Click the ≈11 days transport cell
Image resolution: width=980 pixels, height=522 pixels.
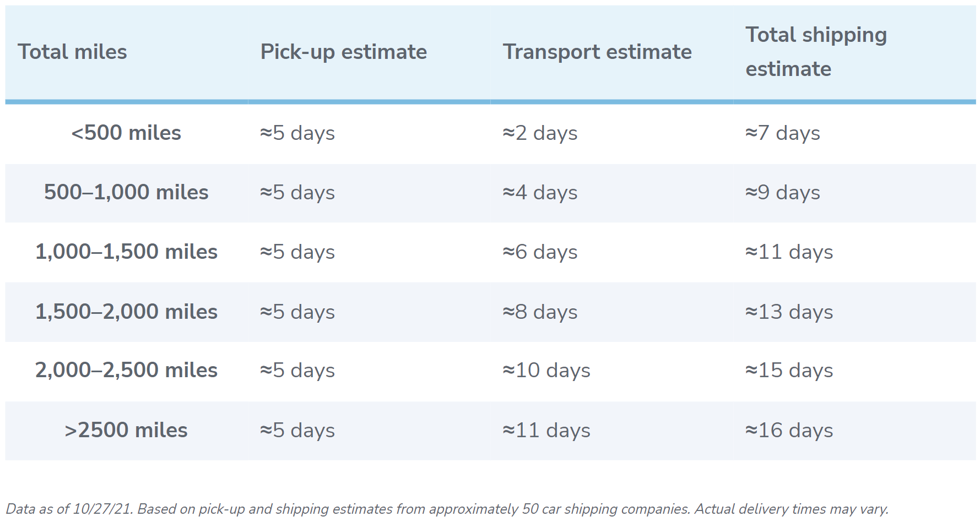(546, 431)
